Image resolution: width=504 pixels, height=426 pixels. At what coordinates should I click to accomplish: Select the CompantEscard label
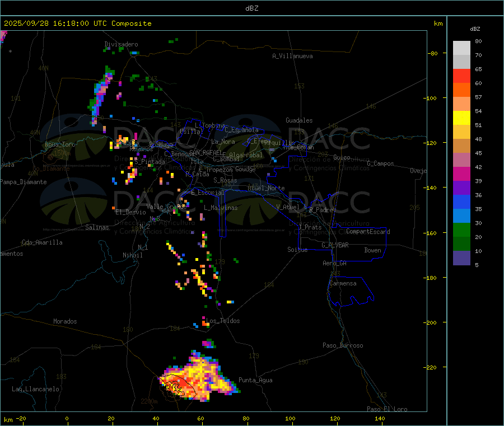click(368, 231)
